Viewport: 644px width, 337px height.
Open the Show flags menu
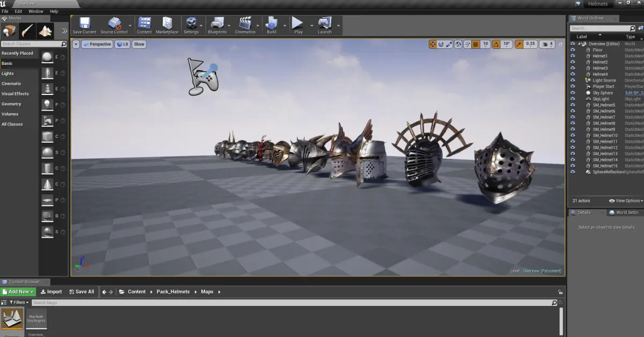pyautogui.click(x=139, y=44)
